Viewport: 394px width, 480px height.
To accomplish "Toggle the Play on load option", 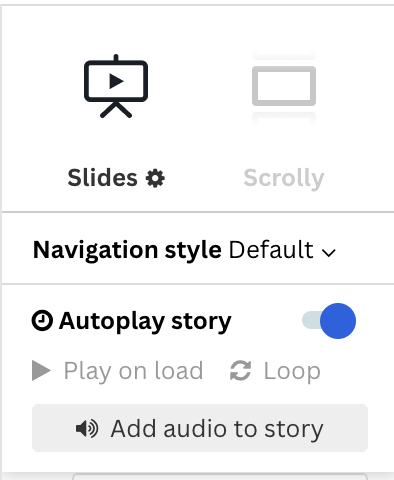I will point(117,371).
